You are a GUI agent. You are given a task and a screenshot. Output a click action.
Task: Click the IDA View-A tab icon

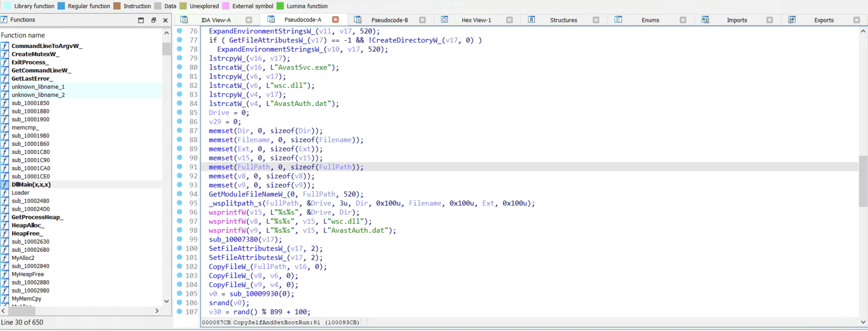tap(184, 20)
